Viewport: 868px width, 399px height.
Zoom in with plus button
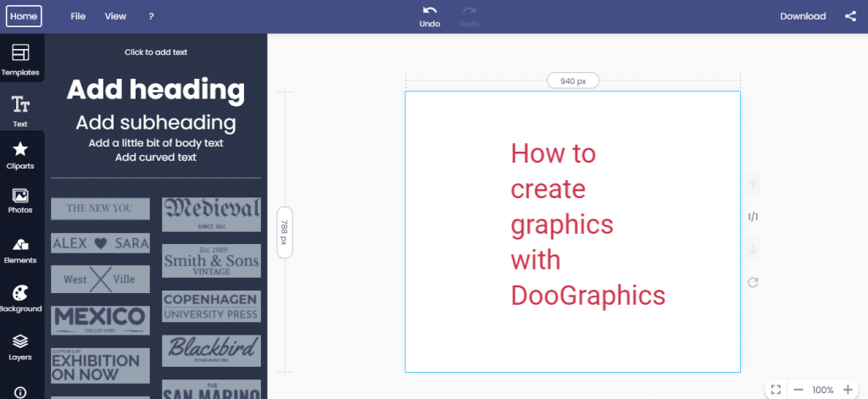(848, 390)
